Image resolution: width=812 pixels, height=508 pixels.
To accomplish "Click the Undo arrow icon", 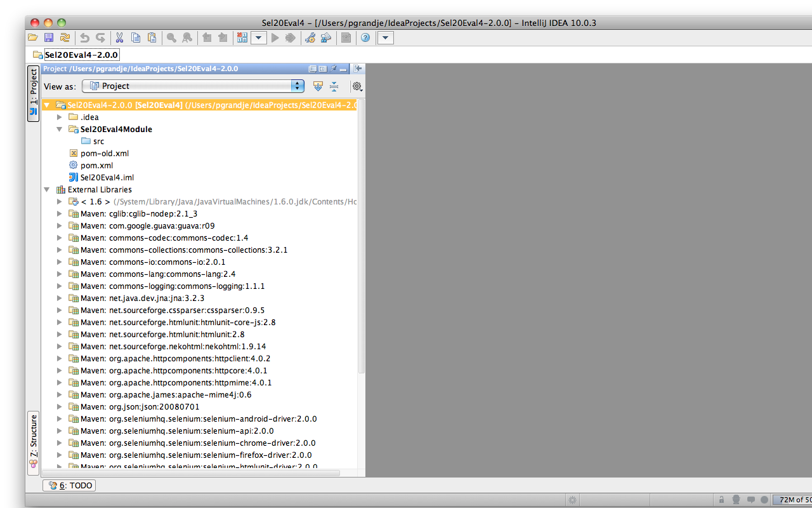I will click(x=84, y=38).
